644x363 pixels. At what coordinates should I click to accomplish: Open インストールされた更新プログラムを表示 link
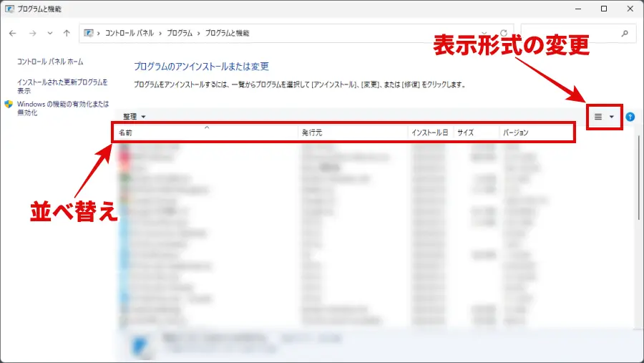(62, 87)
